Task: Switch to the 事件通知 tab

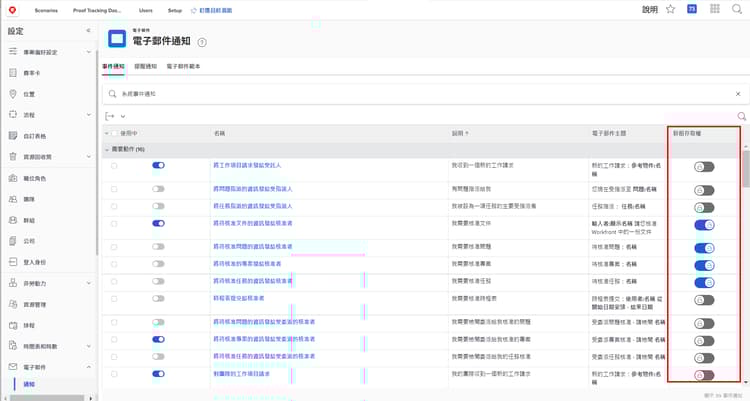Action: coord(113,67)
